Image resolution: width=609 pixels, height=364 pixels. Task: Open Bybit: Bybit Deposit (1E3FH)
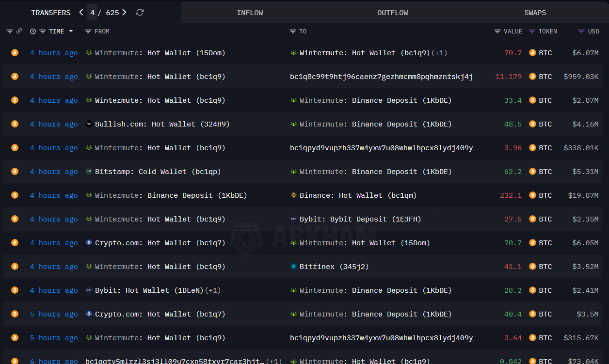click(x=360, y=219)
